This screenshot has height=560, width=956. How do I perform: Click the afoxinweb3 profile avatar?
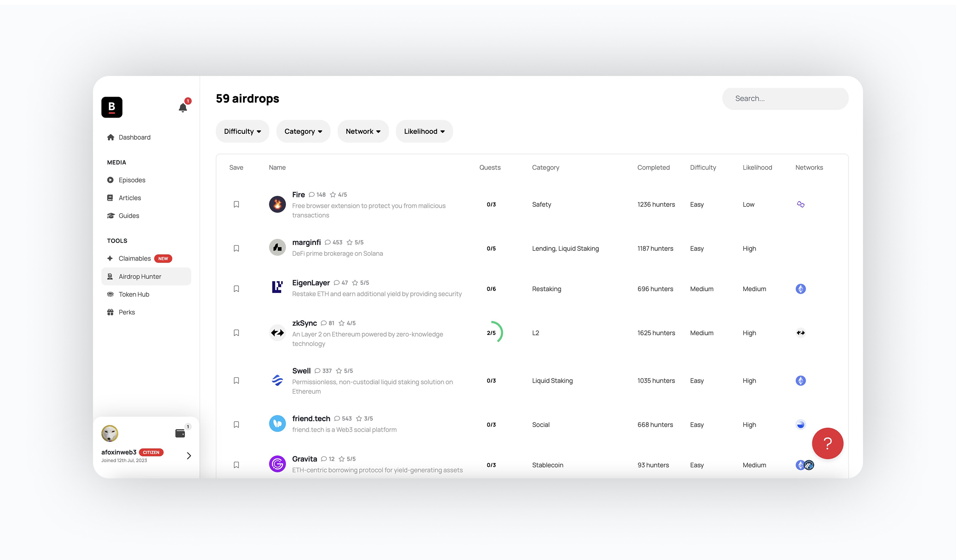coord(110,434)
